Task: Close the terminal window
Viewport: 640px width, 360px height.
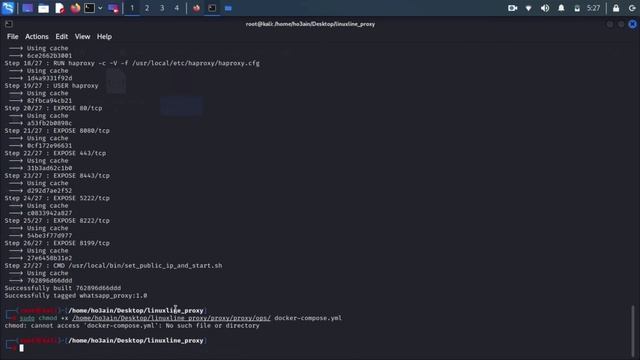Action: click(x=632, y=24)
